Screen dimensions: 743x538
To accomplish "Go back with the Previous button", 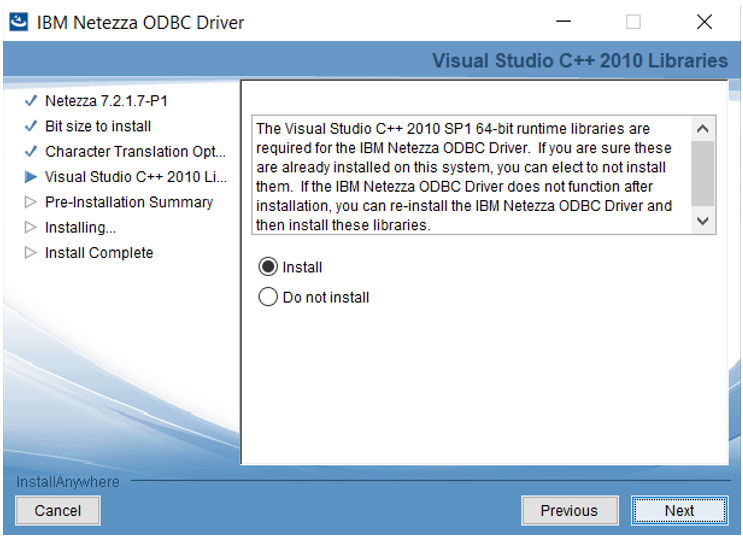I will (569, 511).
